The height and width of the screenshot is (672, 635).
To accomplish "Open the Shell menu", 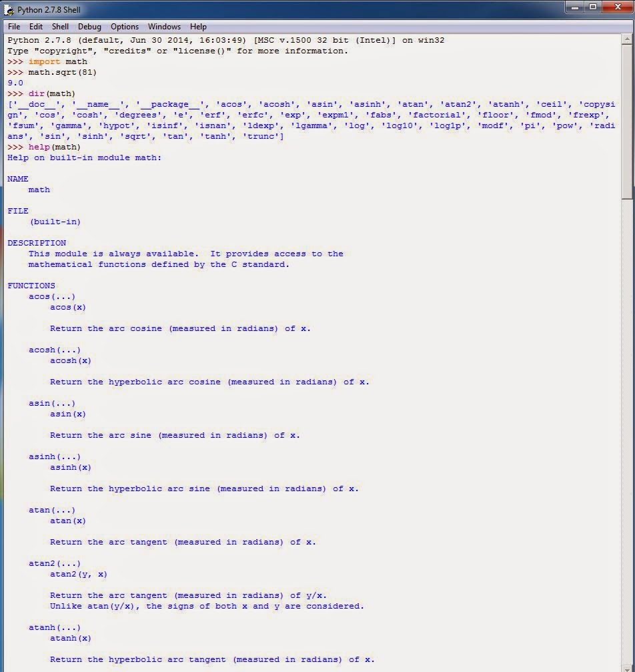I will click(x=60, y=27).
